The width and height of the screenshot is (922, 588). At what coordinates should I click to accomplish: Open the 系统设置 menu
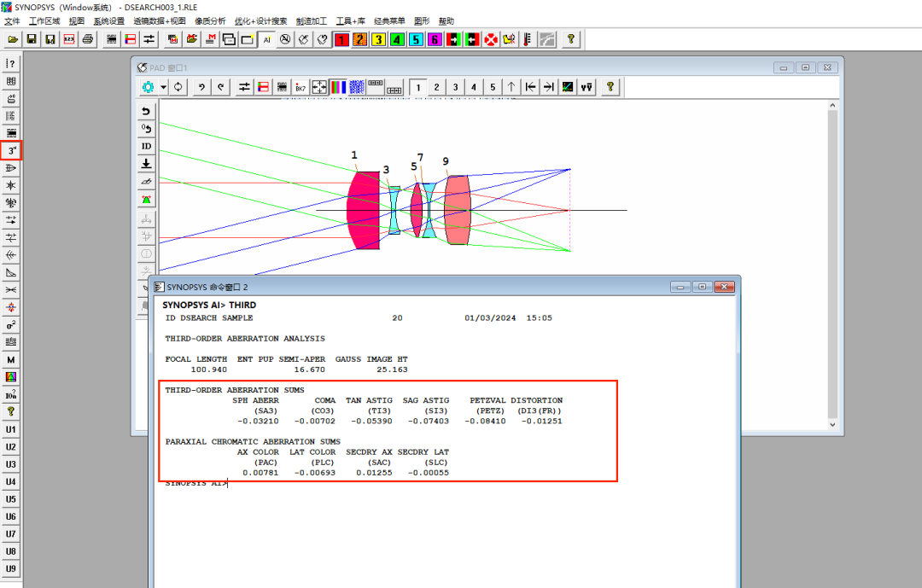[x=108, y=21]
